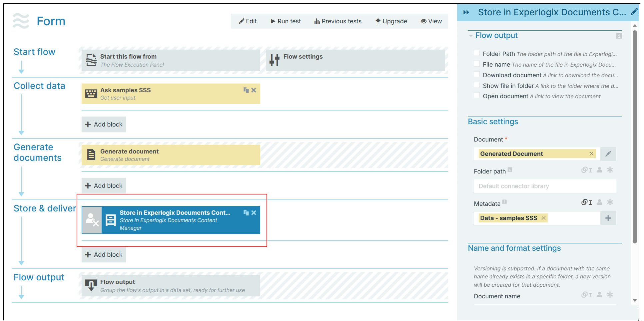This screenshot has height=321, width=644.
Task: Focus the Default connector library field
Action: click(x=545, y=186)
